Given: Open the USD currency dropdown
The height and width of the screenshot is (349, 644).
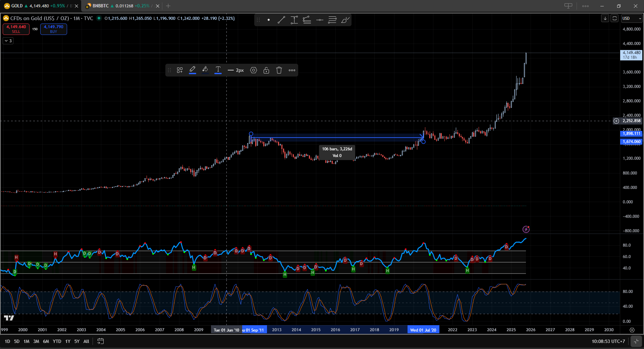Looking at the screenshot, I should (632, 18).
